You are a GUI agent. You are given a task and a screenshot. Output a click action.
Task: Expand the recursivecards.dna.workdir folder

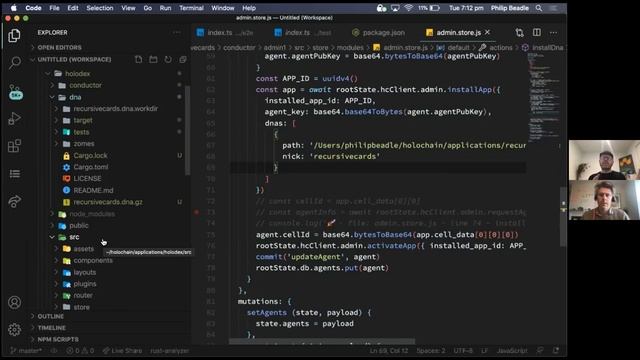click(x=116, y=109)
